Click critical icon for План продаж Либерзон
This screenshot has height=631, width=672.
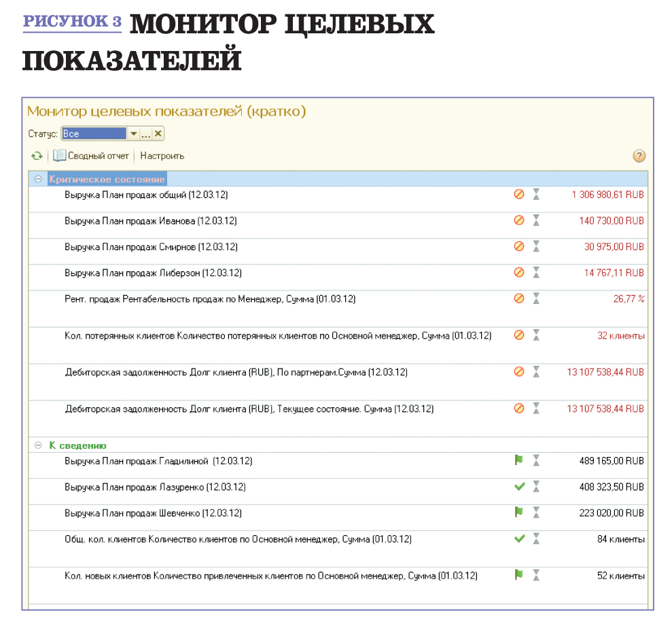[x=519, y=273]
